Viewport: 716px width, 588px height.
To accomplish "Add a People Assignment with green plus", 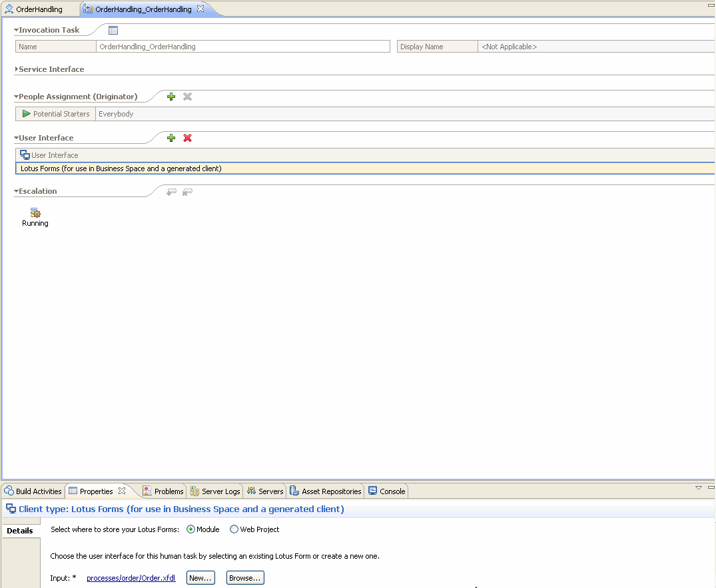I will 171,97.
